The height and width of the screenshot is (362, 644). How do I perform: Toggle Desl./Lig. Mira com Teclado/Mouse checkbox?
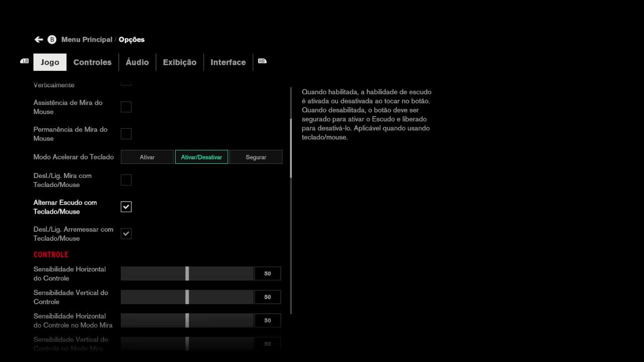point(126,180)
